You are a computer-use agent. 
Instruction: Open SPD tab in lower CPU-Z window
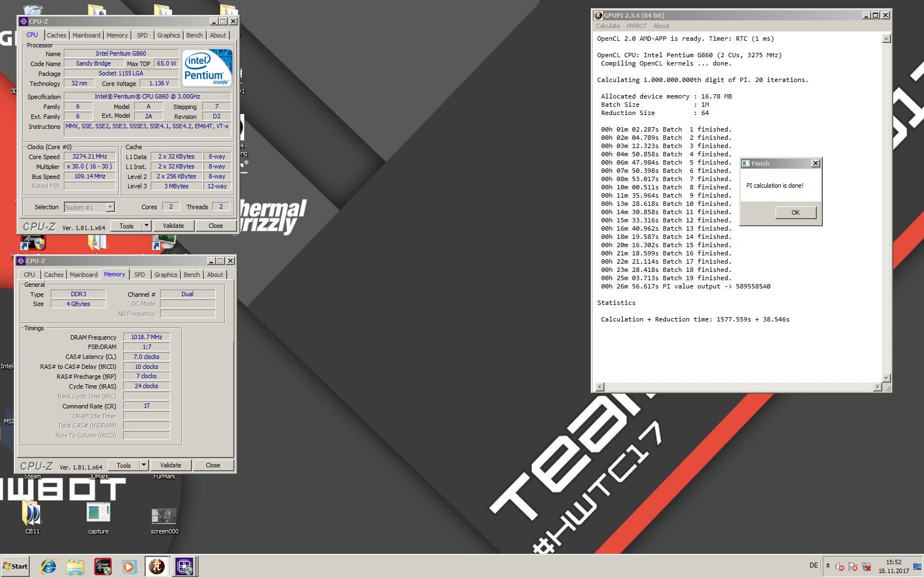tap(140, 275)
